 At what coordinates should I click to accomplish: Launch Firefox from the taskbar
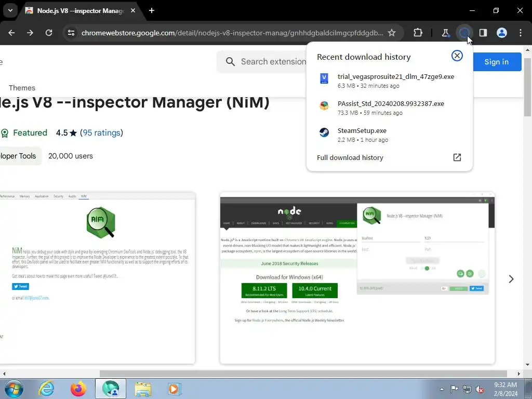coord(78,389)
